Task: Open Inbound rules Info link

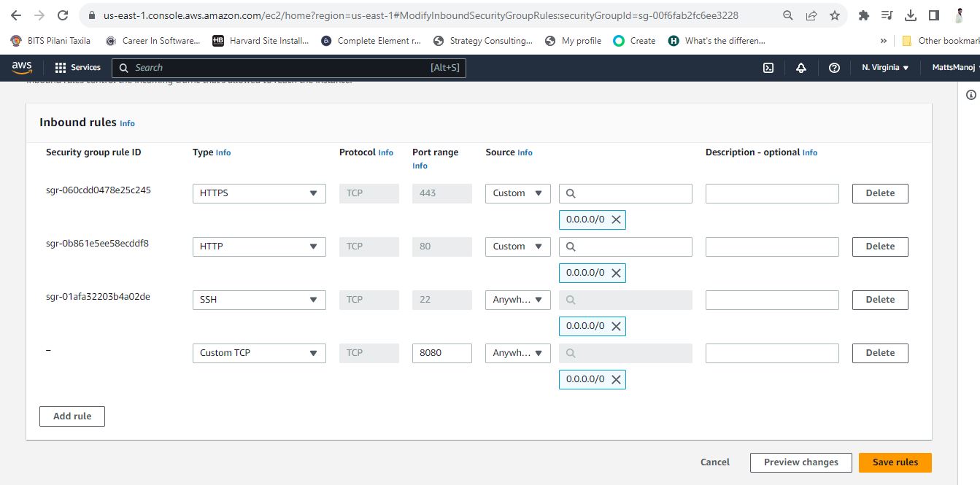Action: 127,124
